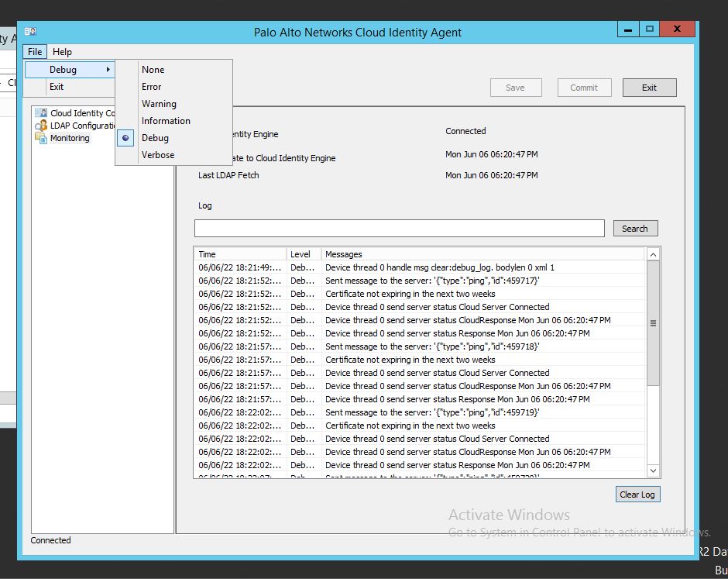This screenshot has height=579, width=728.
Task: Set debug level to Verbose
Action: coord(158,155)
